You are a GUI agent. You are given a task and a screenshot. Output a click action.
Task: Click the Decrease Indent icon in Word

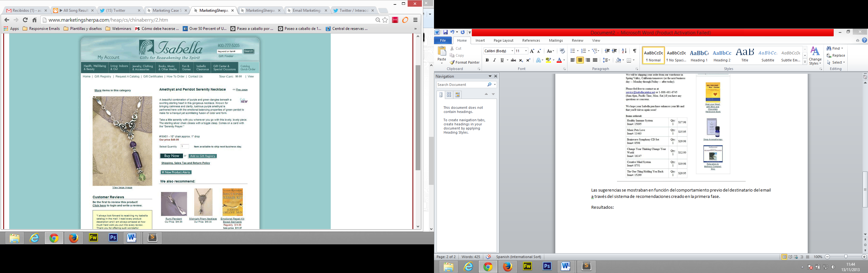[x=607, y=51]
